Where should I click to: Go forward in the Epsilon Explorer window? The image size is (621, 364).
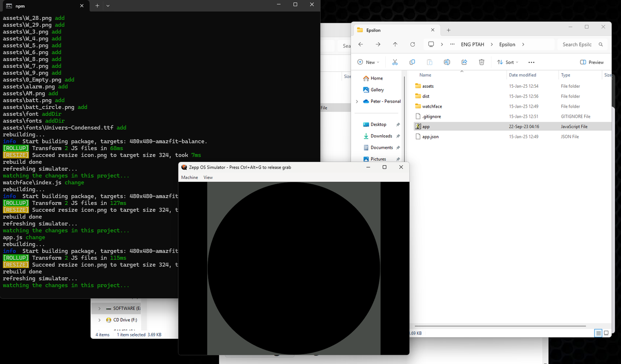point(378,44)
